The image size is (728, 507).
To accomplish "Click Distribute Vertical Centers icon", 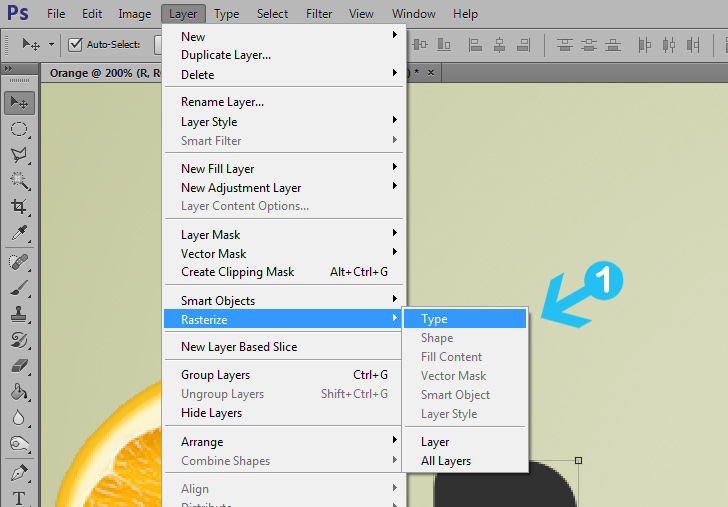I will 589,45.
